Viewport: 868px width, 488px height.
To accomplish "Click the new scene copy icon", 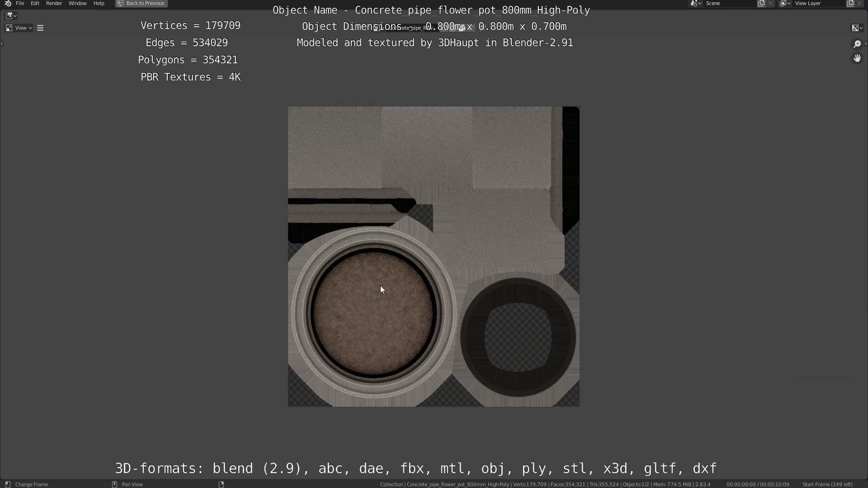I will (x=761, y=3).
